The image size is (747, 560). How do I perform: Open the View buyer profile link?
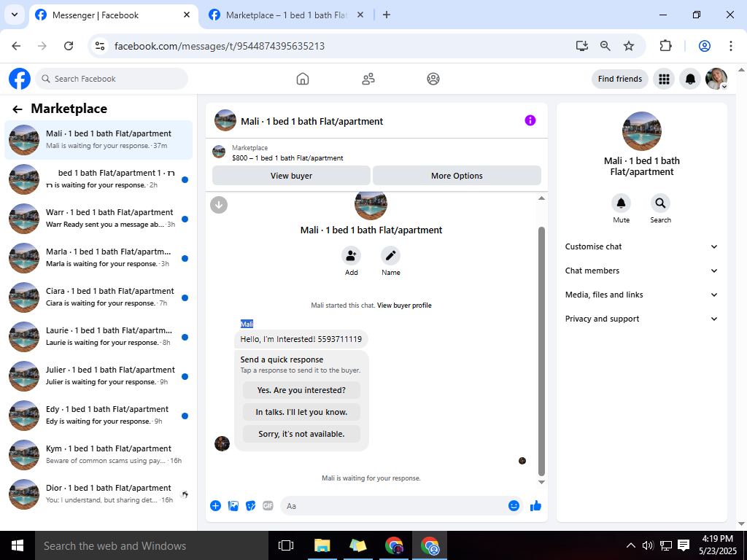click(404, 306)
